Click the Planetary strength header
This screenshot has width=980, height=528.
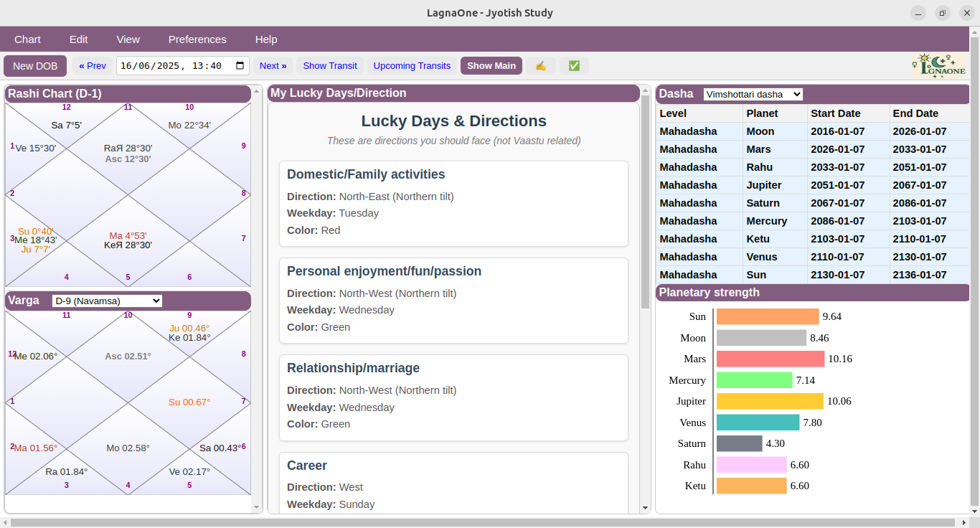pos(812,292)
